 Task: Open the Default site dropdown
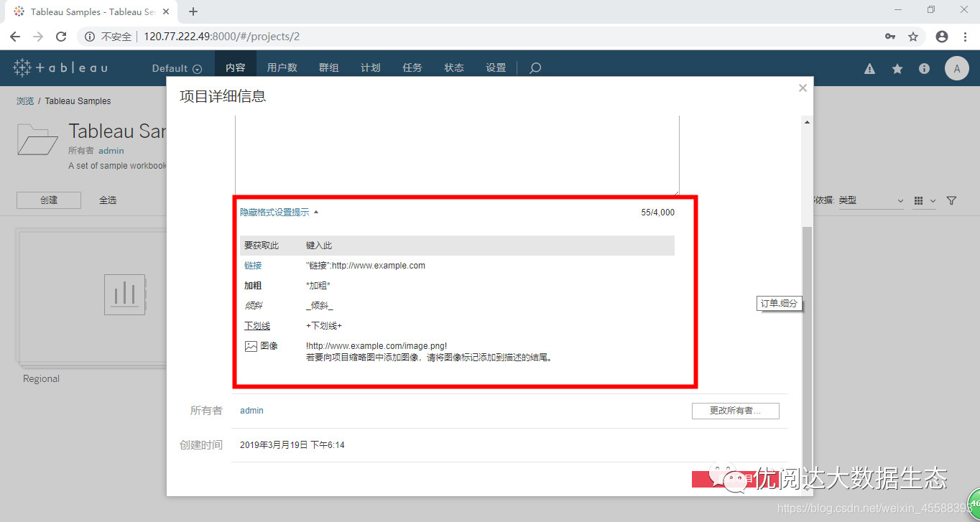[177, 68]
